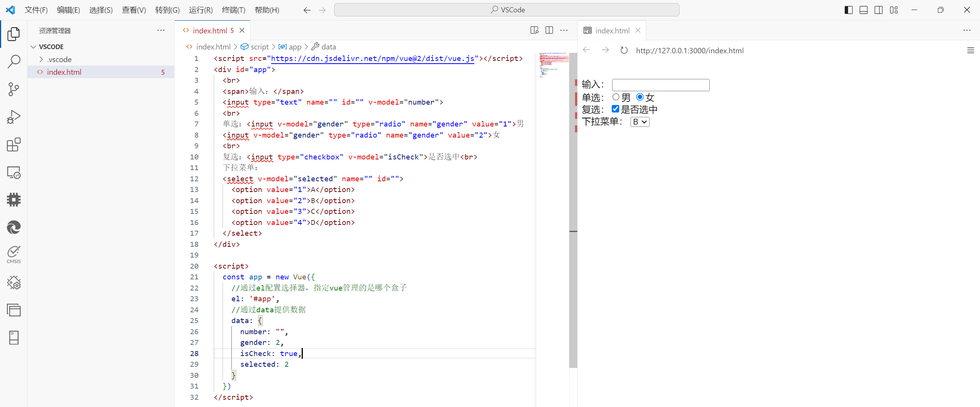The image size is (980, 407).
Task: Toggle bottom panel layout icon
Action: pos(864,10)
